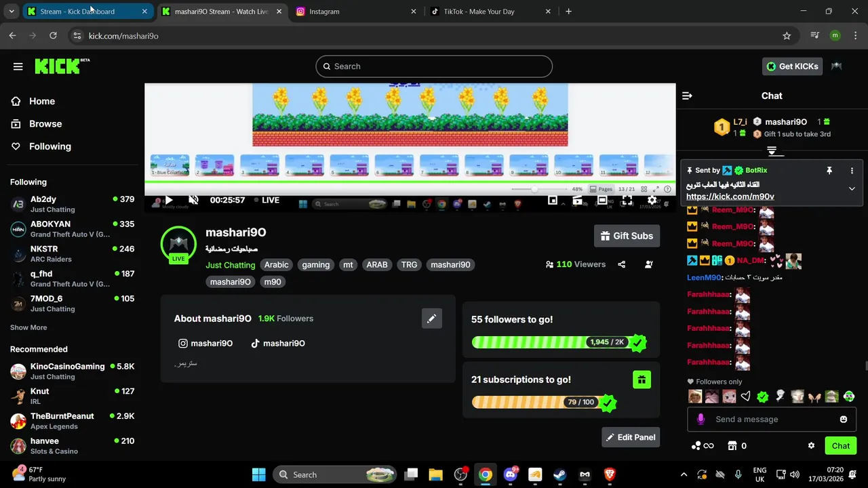
Task: Open chat settings gear icon
Action: click(811, 446)
